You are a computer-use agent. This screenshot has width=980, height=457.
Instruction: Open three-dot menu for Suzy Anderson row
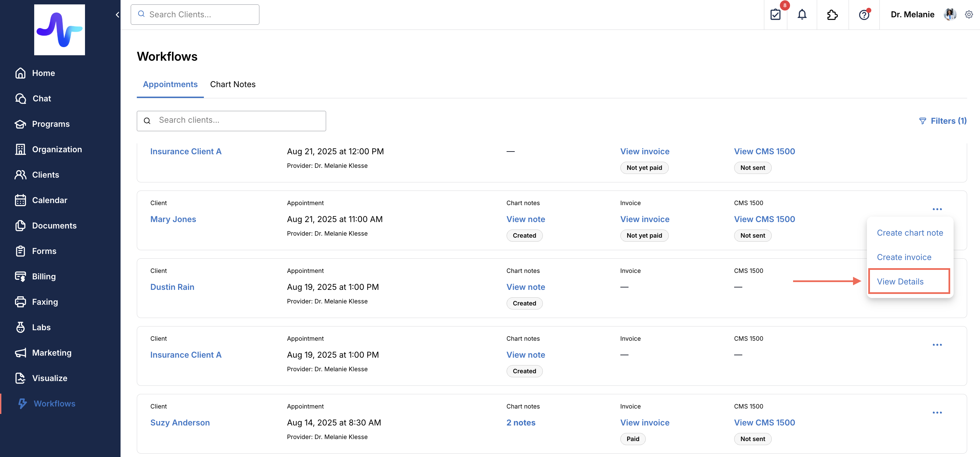tap(937, 413)
